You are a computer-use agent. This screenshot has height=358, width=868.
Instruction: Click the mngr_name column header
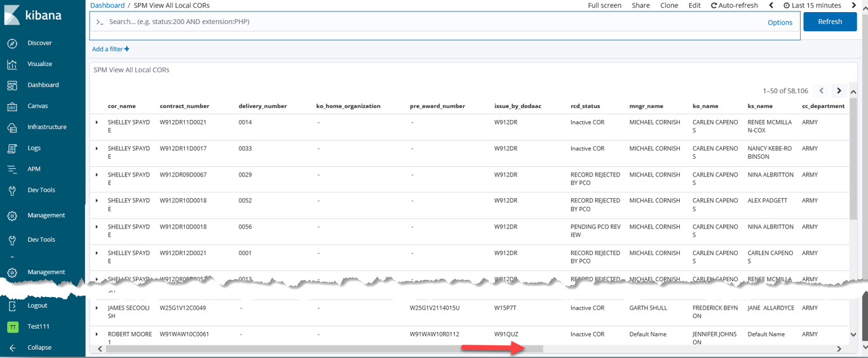click(646, 106)
